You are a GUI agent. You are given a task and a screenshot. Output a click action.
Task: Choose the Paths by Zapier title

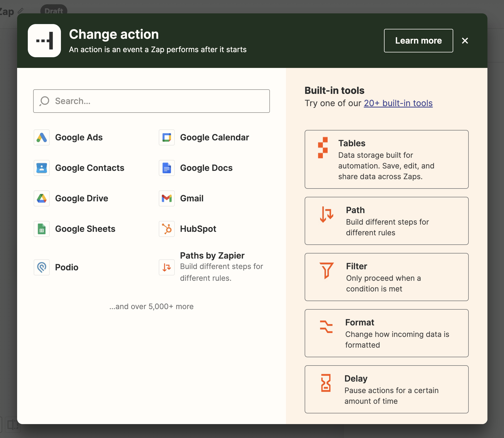[x=212, y=256]
